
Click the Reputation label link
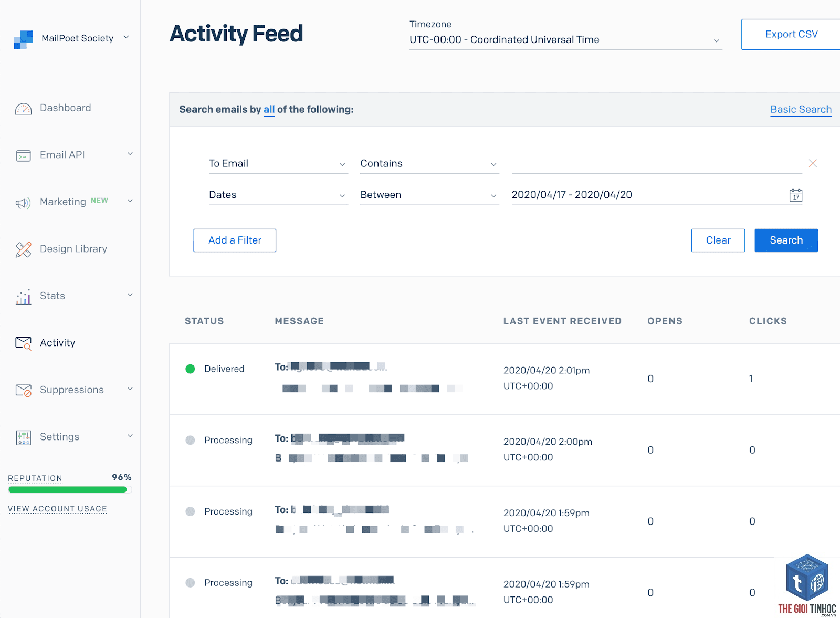click(x=35, y=478)
